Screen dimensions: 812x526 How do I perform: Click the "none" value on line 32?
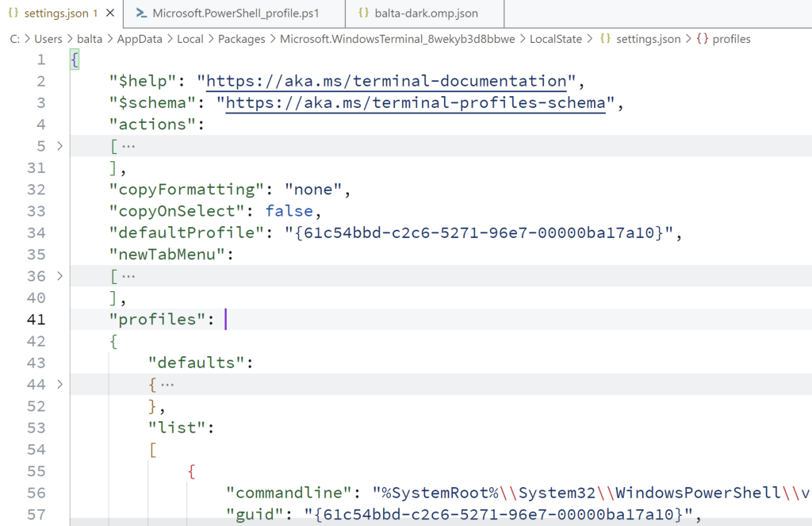[313, 190]
